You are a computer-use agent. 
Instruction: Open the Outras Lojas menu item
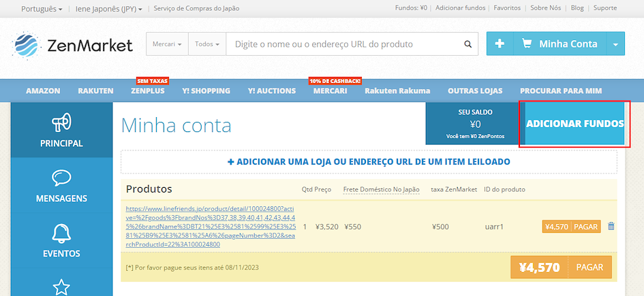click(x=475, y=91)
